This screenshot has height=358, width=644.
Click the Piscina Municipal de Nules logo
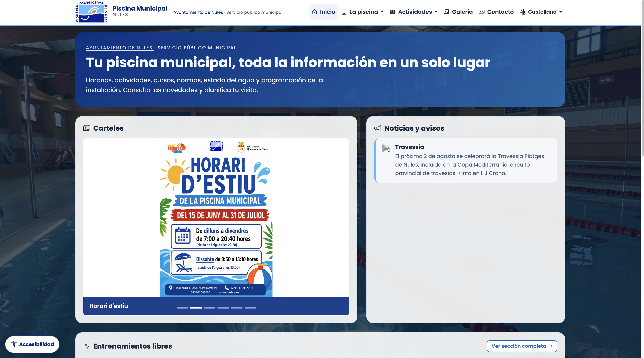[x=91, y=12]
